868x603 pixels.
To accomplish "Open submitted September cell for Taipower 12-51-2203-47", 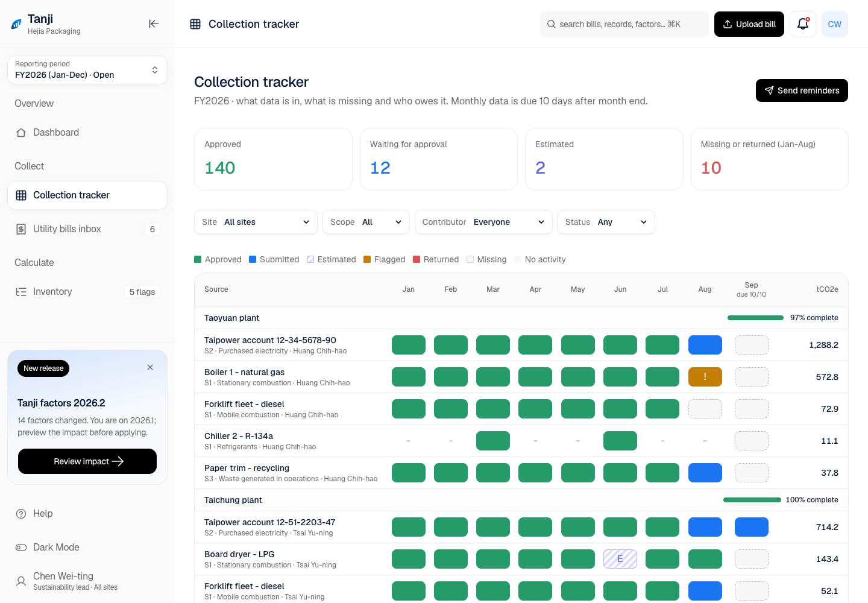I will (752, 527).
